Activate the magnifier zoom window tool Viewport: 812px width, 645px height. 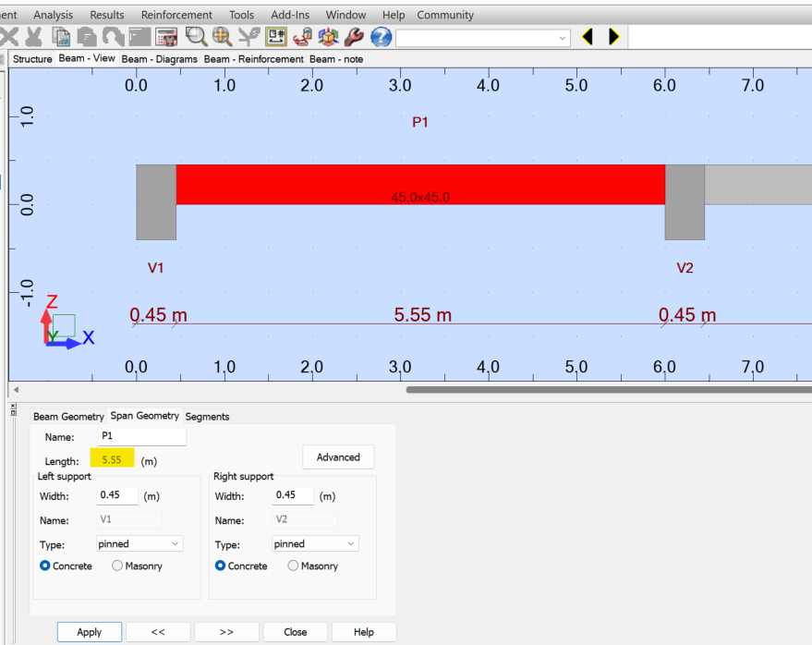click(x=196, y=37)
